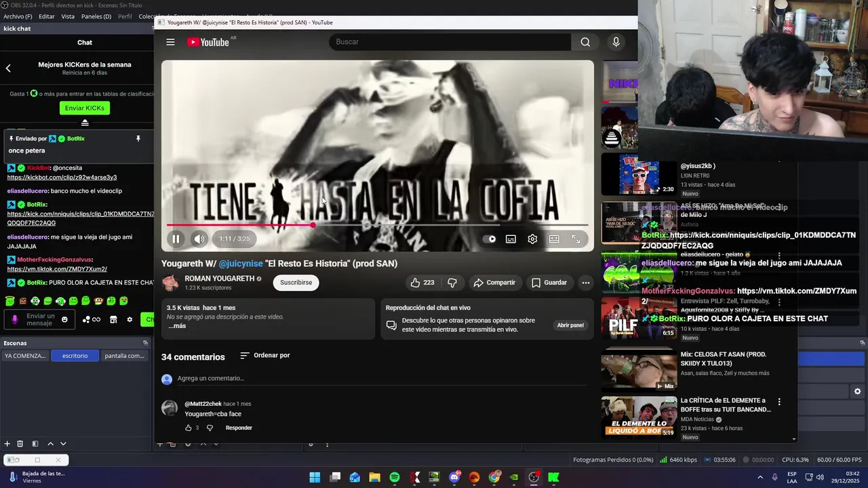The image size is (868, 488).
Task: Select the YA COMENZA... scene in OBS
Action: 25,356
